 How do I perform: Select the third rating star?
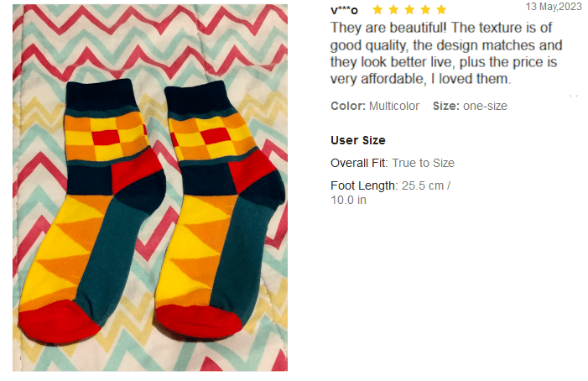409,10
